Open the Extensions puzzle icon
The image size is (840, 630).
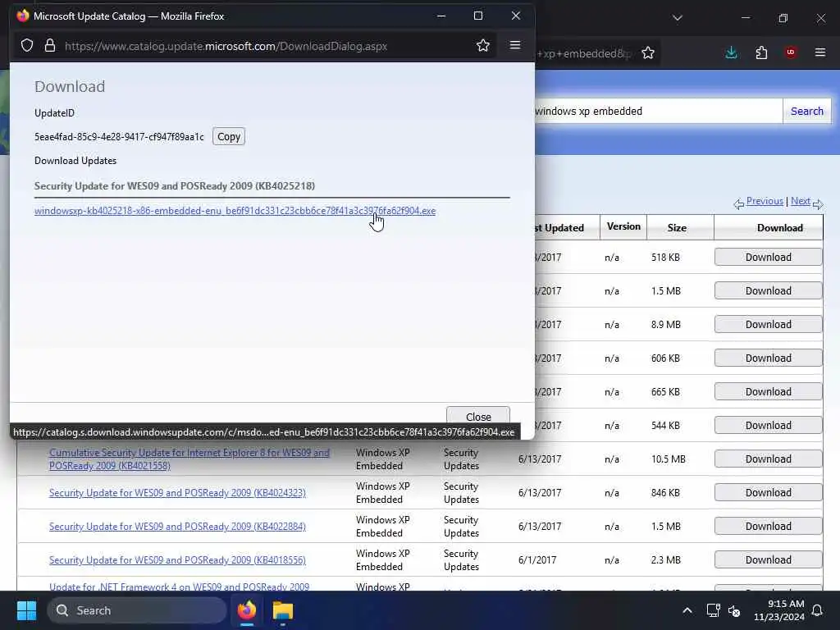point(760,52)
